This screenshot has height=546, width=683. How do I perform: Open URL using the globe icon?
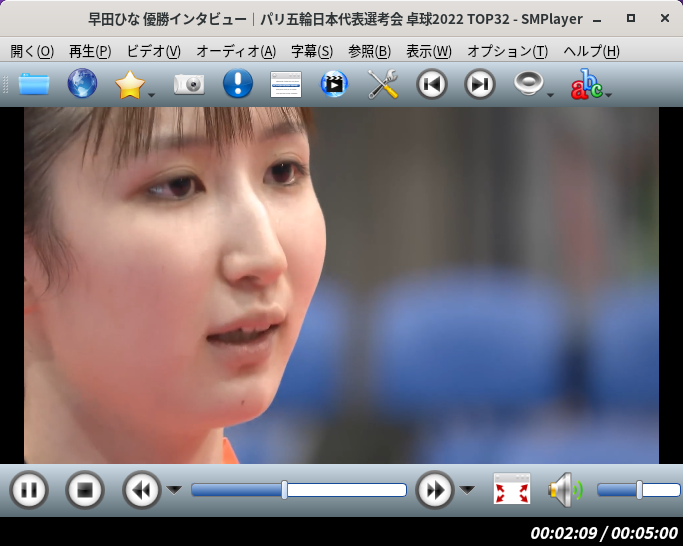pyautogui.click(x=82, y=83)
